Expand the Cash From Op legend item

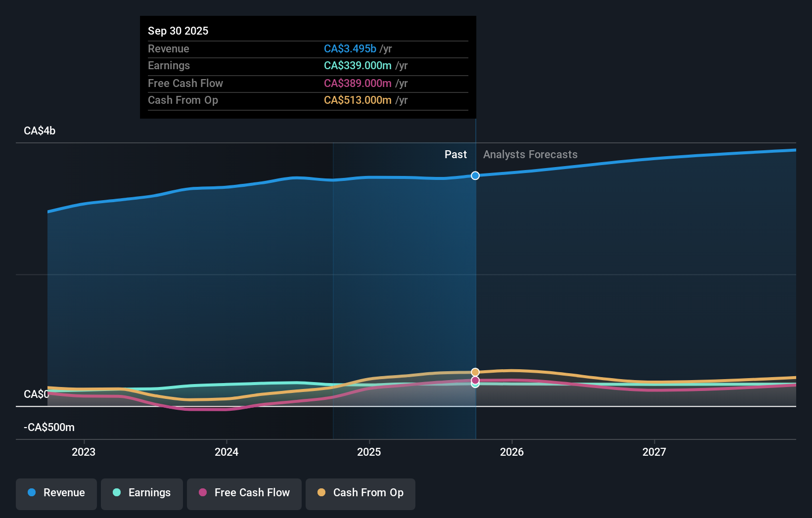click(360, 493)
